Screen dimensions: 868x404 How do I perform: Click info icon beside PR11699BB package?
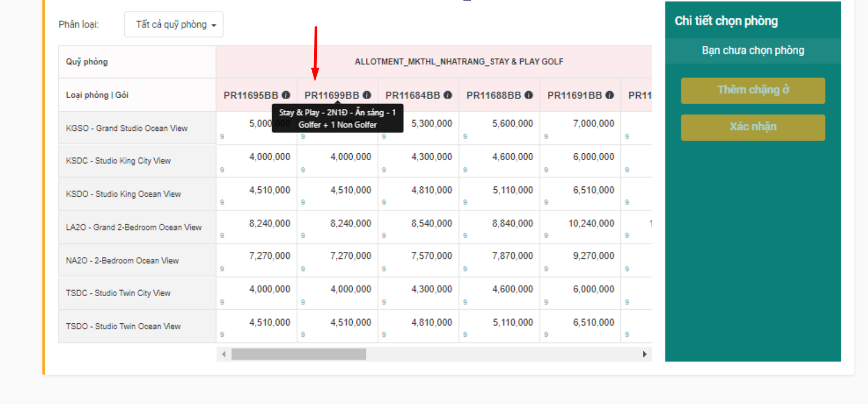pos(367,95)
